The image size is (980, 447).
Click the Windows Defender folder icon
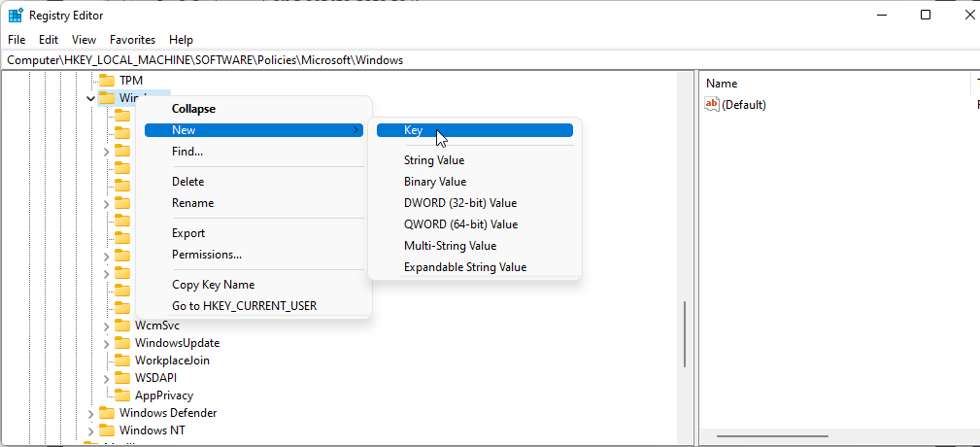(x=107, y=413)
